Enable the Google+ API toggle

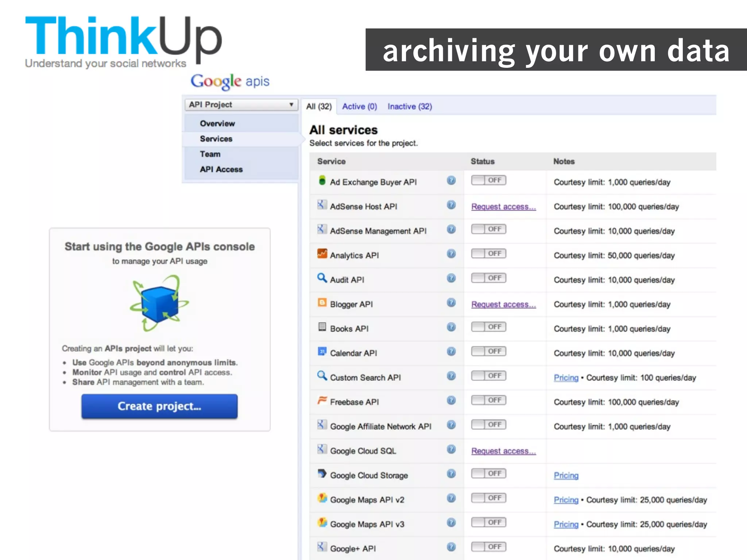(489, 547)
